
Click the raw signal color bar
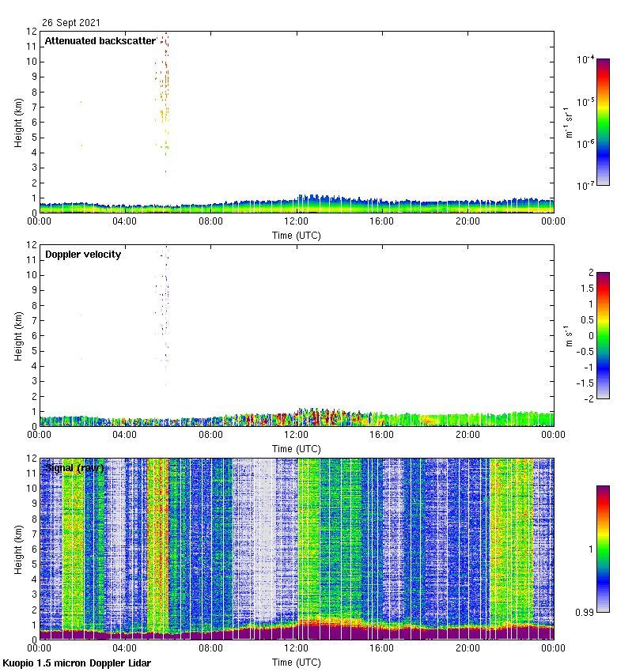[x=603, y=549]
